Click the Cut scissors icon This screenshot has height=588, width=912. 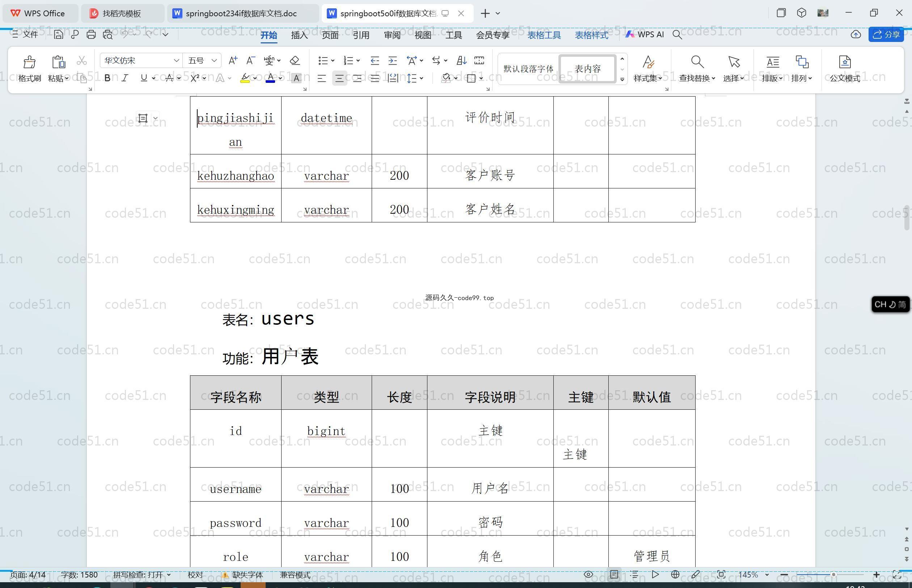tap(81, 60)
